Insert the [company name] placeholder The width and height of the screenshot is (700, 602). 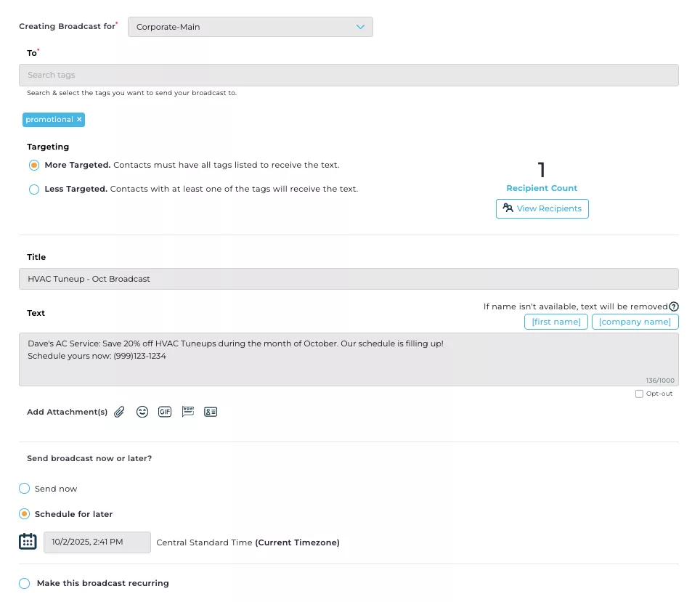(635, 322)
